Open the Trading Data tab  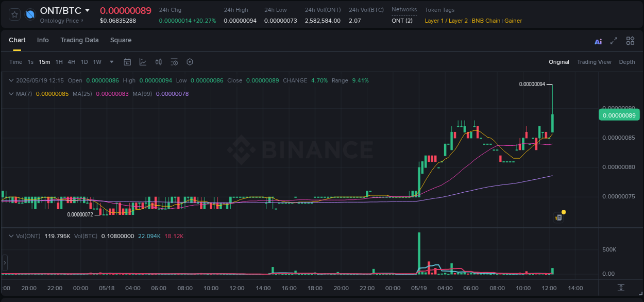(x=79, y=40)
